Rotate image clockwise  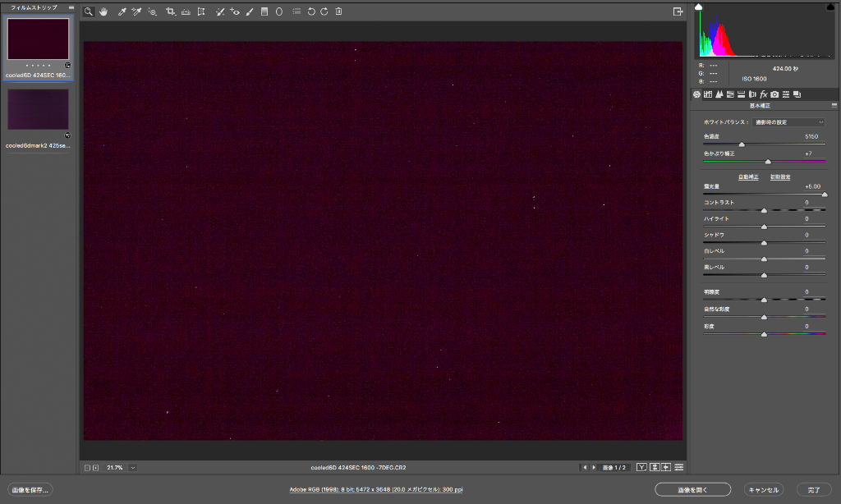(x=324, y=11)
